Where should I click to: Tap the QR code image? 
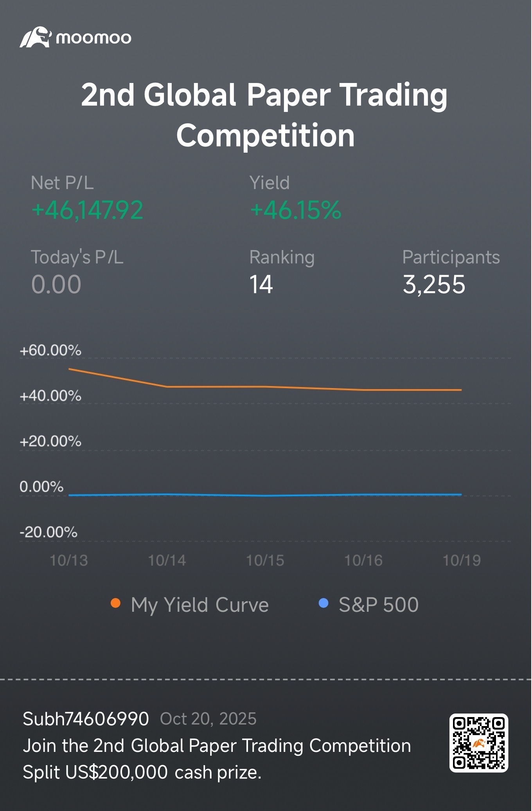click(478, 743)
